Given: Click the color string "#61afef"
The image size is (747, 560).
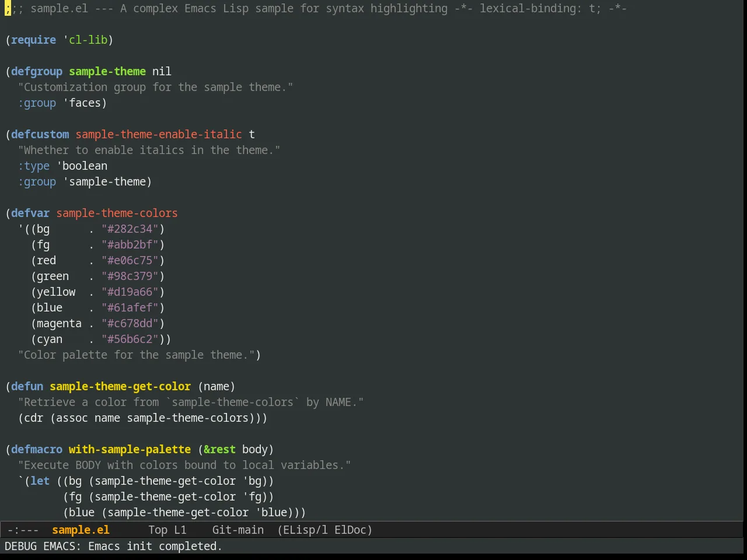Looking at the screenshot, I should (x=130, y=307).
